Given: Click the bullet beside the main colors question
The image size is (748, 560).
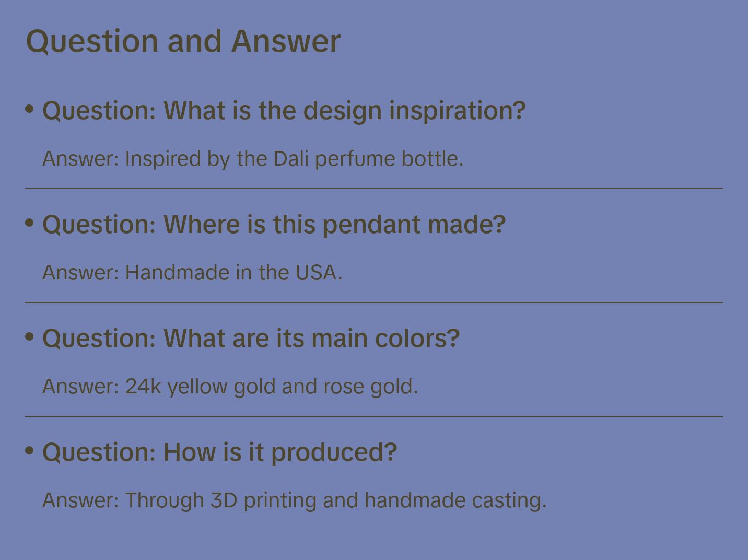Looking at the screenshot, I should (30, 336).
